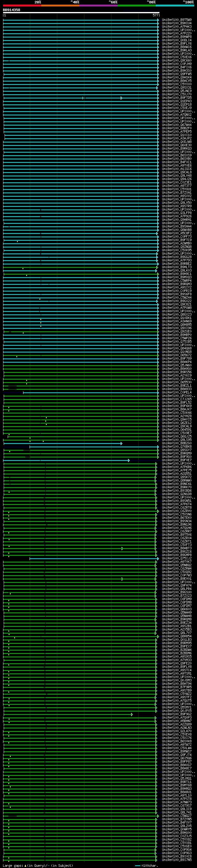Click label UniRef100_B4FIX6

[177, 67]
